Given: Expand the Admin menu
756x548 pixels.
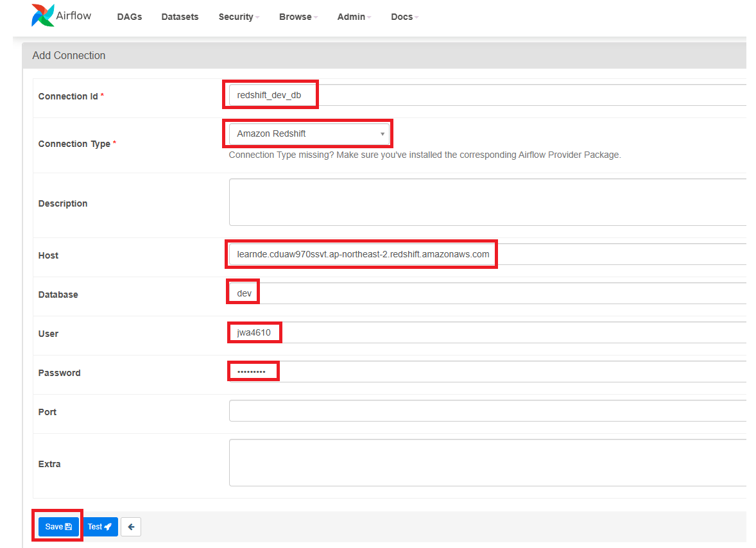Looking at the screenshot, I should (354, 17).
